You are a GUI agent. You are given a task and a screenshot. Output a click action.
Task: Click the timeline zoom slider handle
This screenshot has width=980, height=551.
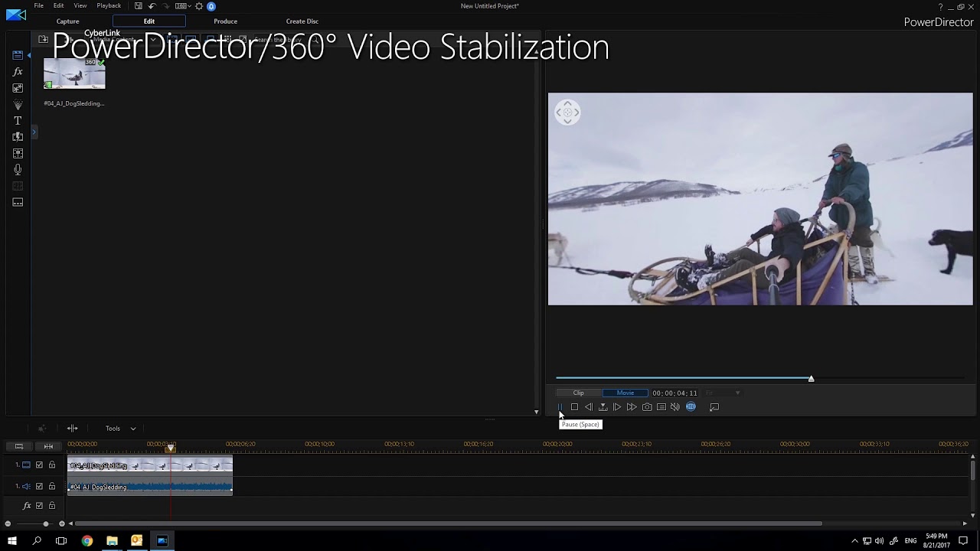tap(45, 523)
